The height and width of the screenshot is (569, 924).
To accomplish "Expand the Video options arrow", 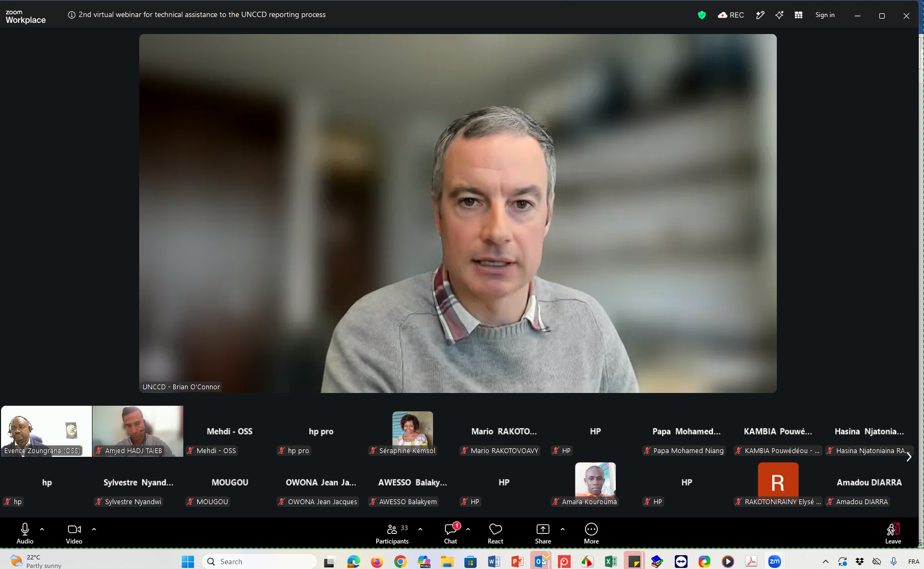I will (94, 529).
